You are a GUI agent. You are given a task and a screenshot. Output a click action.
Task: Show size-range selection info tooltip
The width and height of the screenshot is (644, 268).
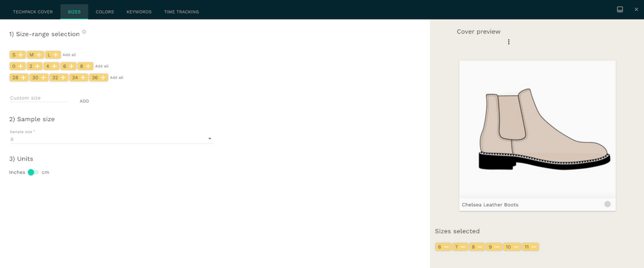[x=84, y=32]
